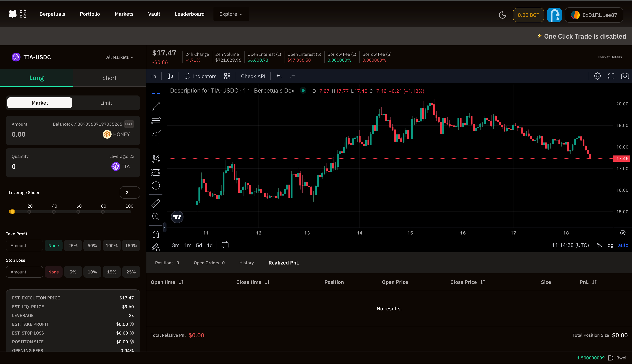This screenshot has width=632, height=364.
Task: Select the trend line drawing tool
Action: click(156, 106)
